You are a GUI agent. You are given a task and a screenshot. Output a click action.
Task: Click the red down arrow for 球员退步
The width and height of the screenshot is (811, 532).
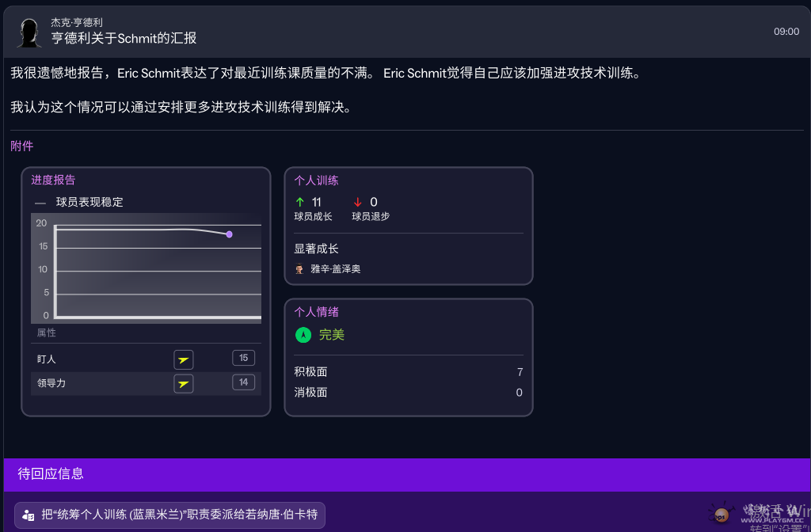point(357,202)
